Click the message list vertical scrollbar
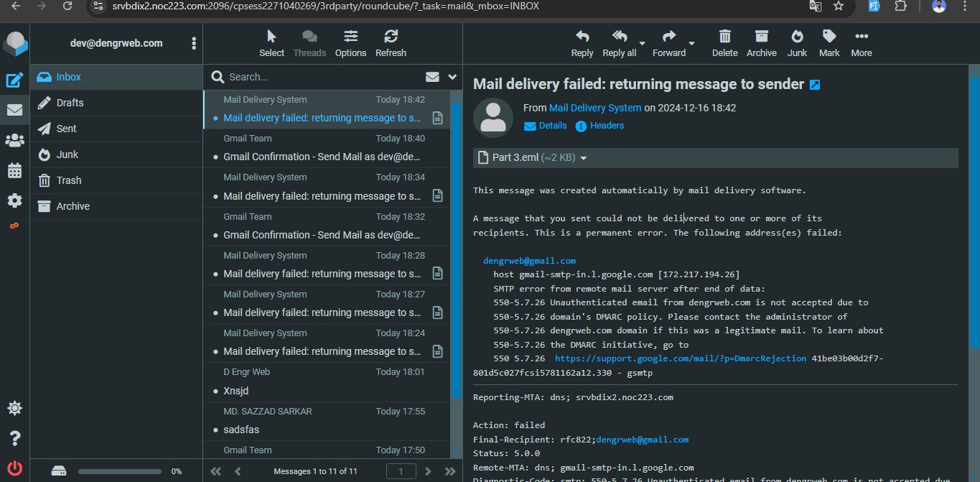The height and width of the screenshot is (482, 980). [456, 244]
